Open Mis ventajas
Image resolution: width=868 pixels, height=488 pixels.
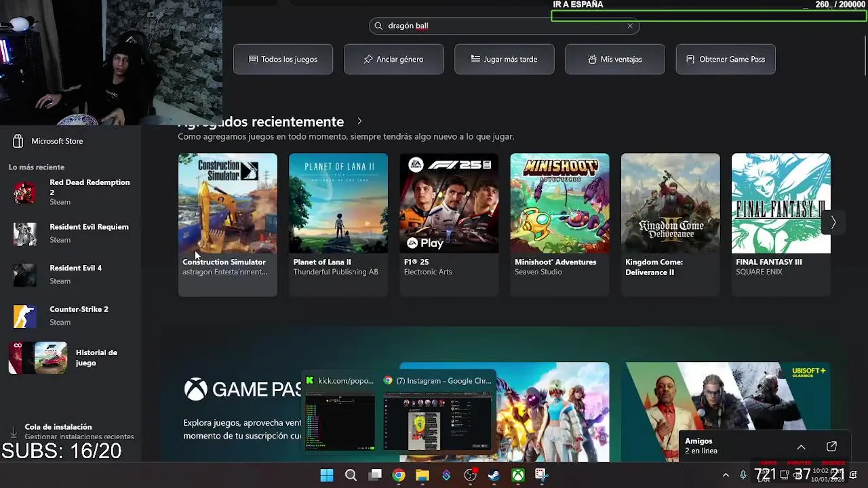[x=614, y=59]
